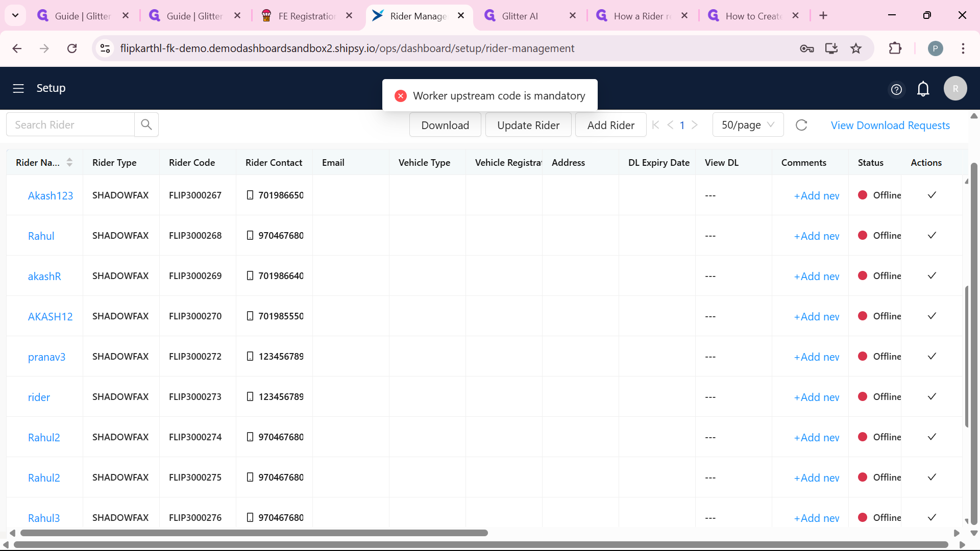Toggle checkmark action for pranav3 row
This screenshot has height=551, width=980.
[x=932, y=356]
